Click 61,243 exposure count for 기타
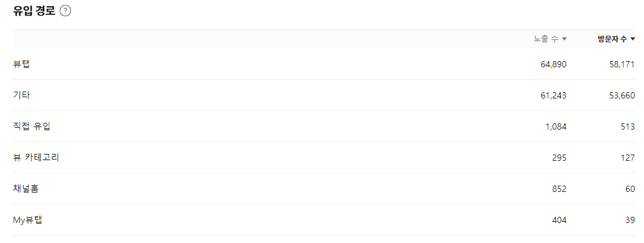Viewport: 644px width, 243px height. click(554, 95)
